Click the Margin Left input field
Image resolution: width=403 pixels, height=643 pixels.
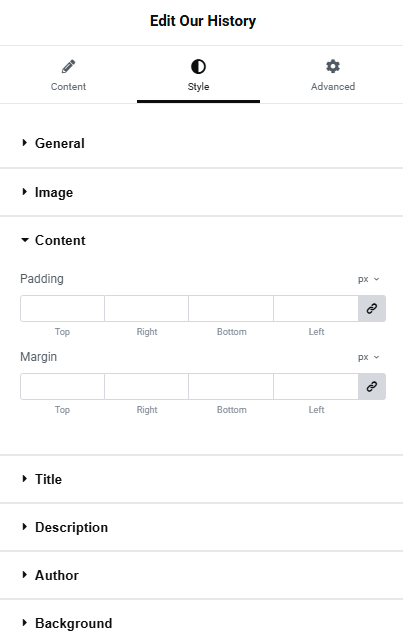[316, 386]
